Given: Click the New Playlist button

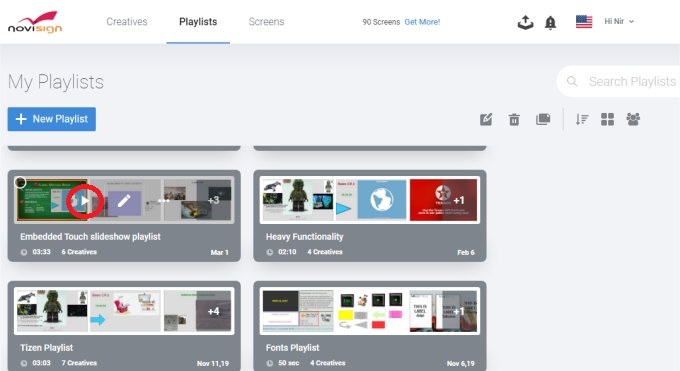Looking at the screenshot, I should tap(52, 119).
